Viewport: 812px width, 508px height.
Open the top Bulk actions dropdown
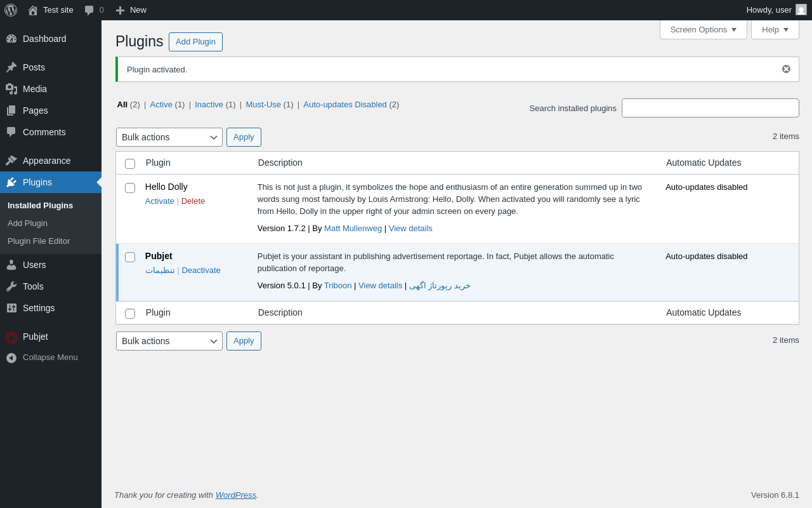tap(169, 137)
